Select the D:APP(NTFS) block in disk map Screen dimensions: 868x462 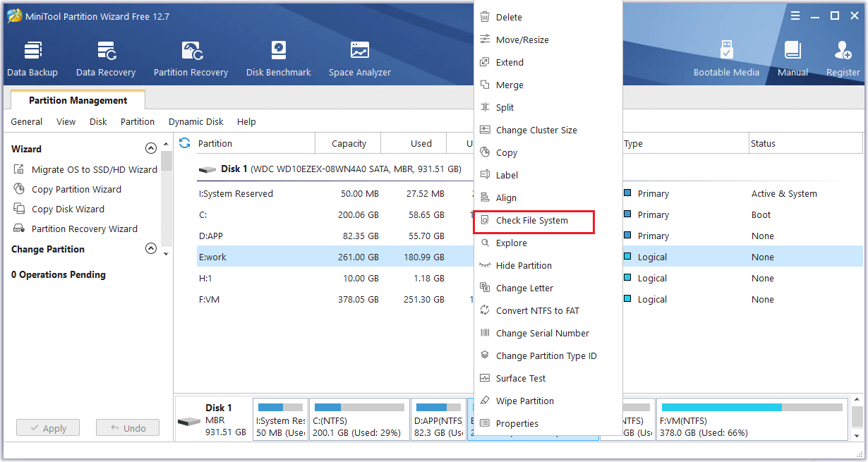[438, 420]
